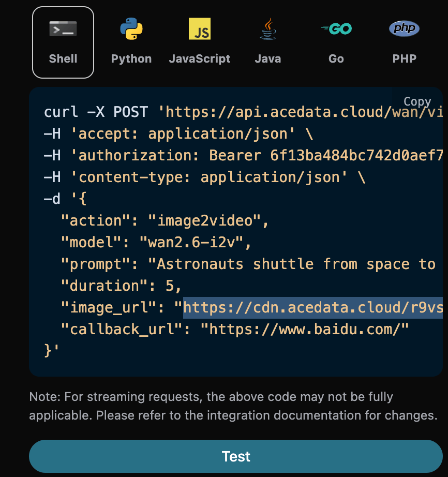The image size is (448, 477).
Task: Click the streaming requests note text
Action: 233,406
